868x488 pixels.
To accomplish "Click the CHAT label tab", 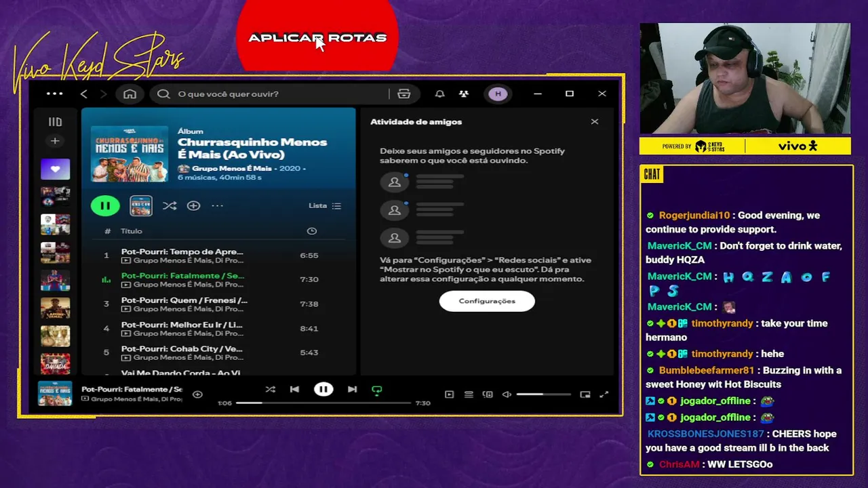I will coord(652,175).
